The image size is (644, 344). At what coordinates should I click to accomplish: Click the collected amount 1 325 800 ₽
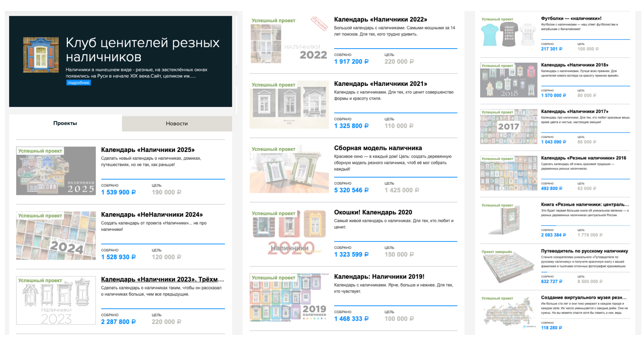click(x=352, y=126)
